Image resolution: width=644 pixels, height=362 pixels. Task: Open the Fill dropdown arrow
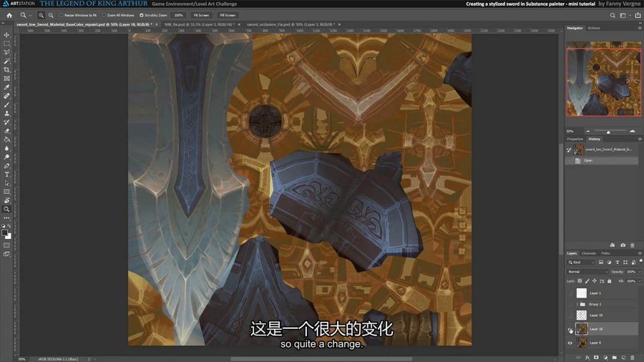pos(640,281)
